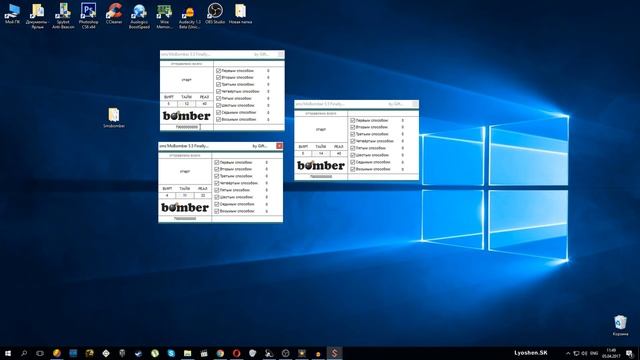Open File Explorer from the taskbar

187,353
